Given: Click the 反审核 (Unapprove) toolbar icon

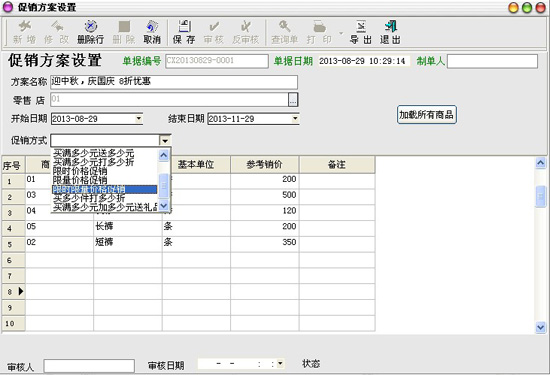Looking at the screenshot, I should tap(246, 32).
